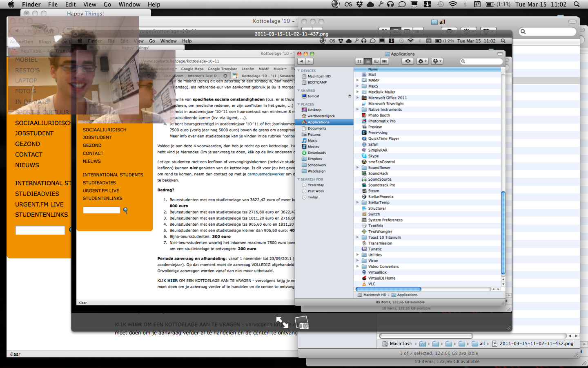Click the back arrow in the previewed Applications window
588x368 pixels.
tap(301, 61)
